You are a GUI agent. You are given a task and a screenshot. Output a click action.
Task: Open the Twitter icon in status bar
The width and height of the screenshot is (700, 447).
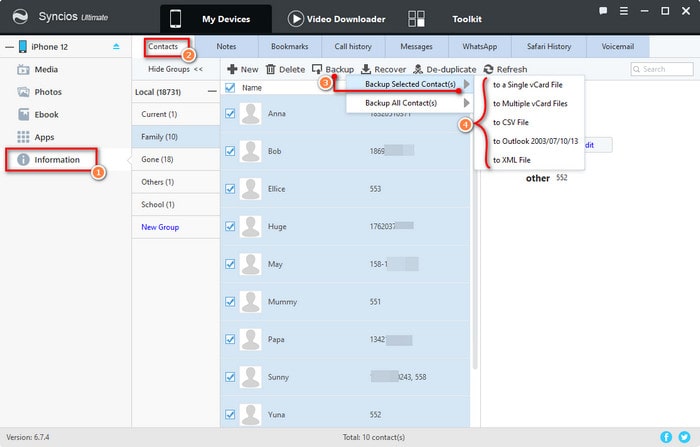click(x=684, y=437)
